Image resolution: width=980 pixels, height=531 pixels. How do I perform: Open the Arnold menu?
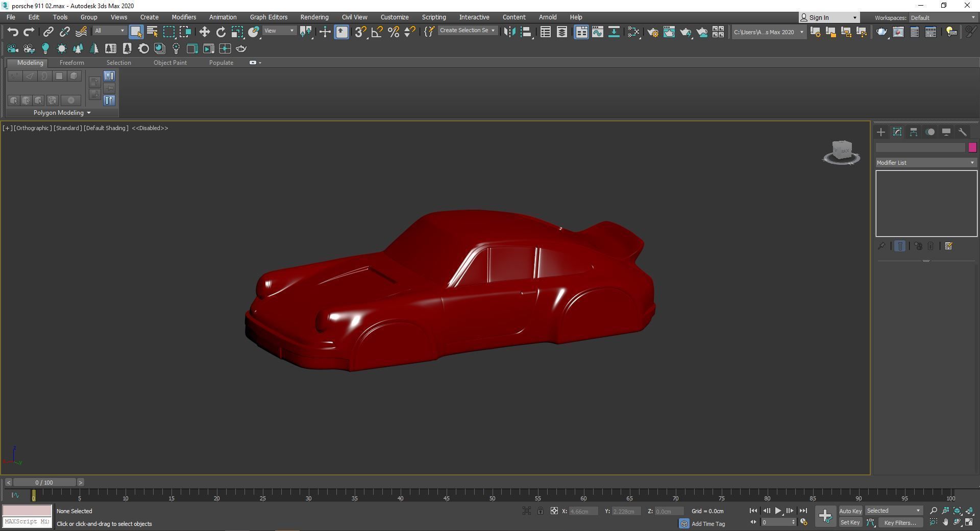(x=548, y=17)
